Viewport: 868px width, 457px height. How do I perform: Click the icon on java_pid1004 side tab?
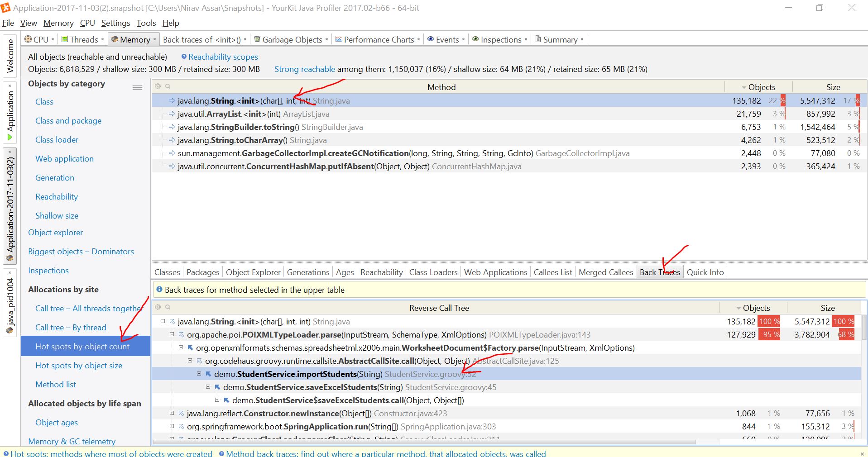10,331
